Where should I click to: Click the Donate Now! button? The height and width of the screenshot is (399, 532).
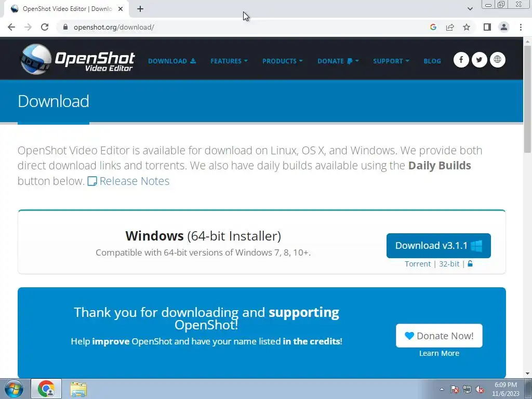tap(439, 336)
